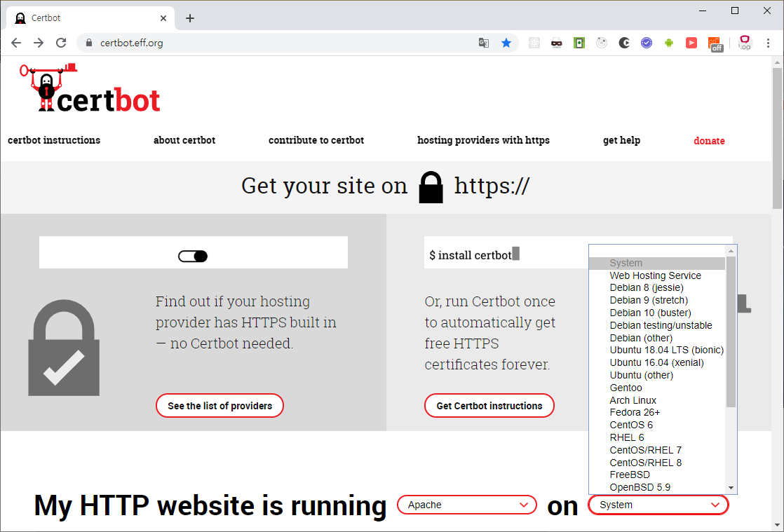Viewport: 784px width, 532px height.
Task: Select the Certbot browser tab
Action: (x=90, y=18)
